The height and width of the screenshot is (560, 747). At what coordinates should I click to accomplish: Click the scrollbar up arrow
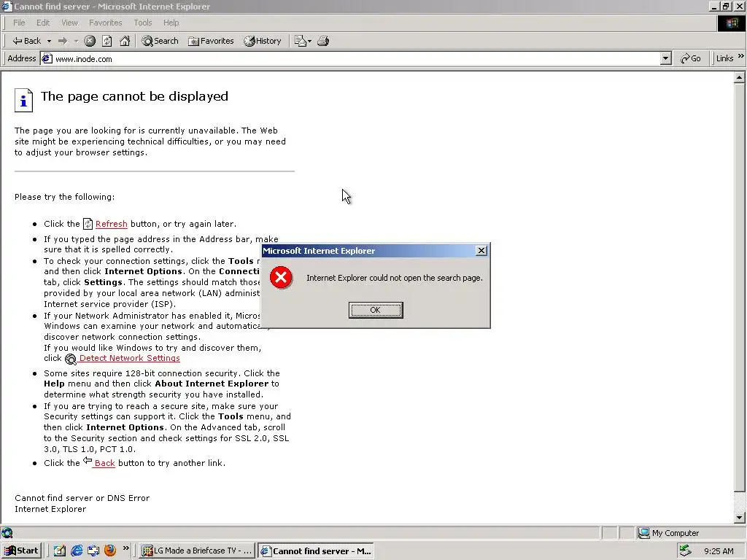click(x=740, y=77)
